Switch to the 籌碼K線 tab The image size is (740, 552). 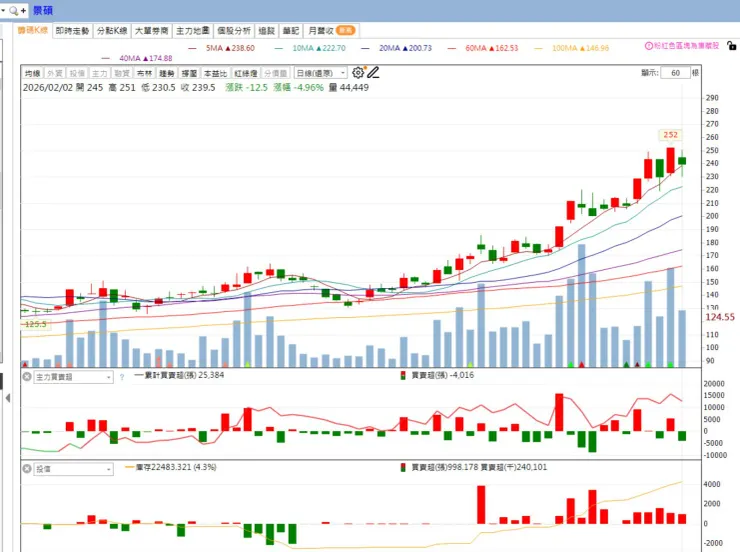click(x=33, y=30)
